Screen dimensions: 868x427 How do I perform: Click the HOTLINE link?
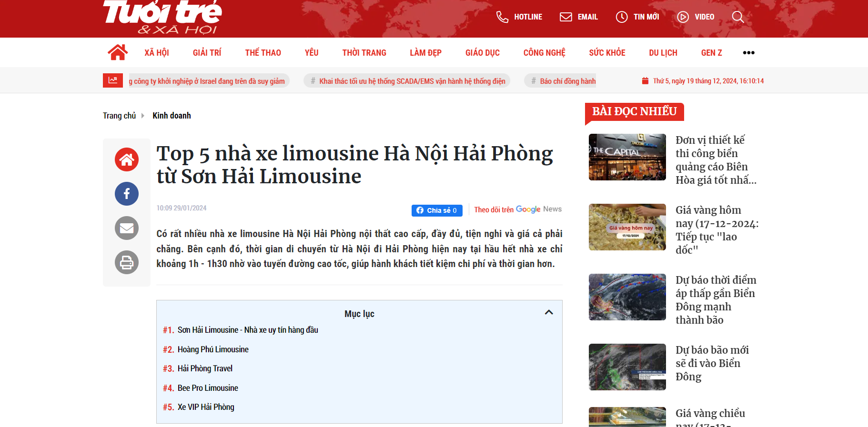[x=528, y=17]
